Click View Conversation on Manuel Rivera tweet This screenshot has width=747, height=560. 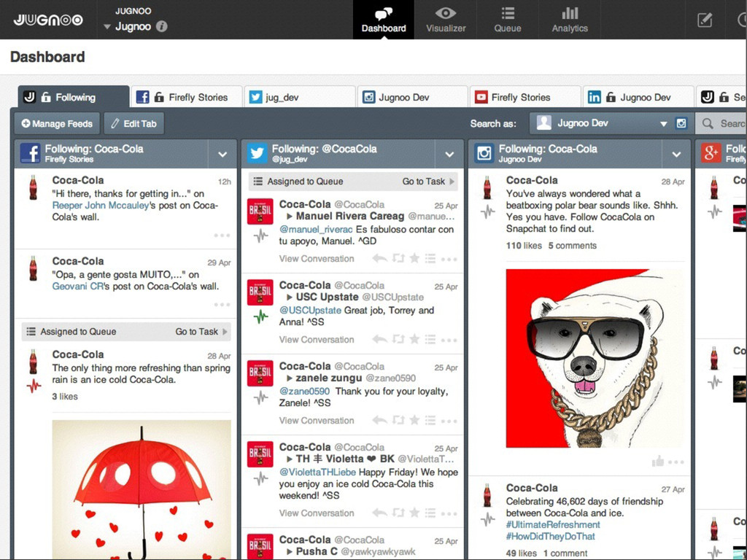coord(317,259)
